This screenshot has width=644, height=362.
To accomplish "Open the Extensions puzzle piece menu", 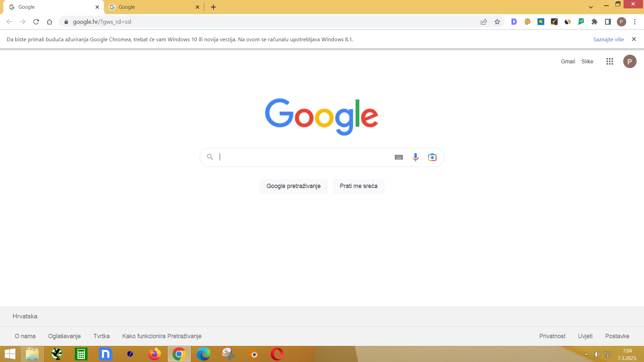I will point(594,22).
